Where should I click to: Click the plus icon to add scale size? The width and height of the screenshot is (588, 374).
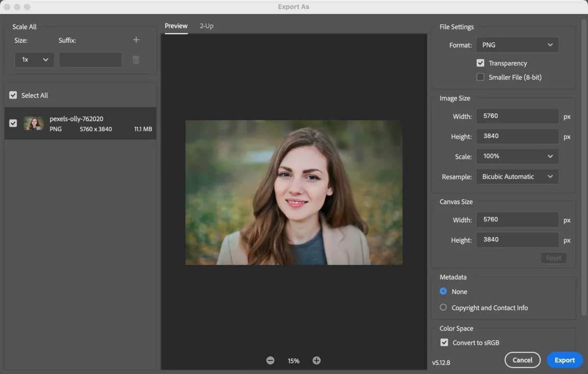tap(136, 40)
